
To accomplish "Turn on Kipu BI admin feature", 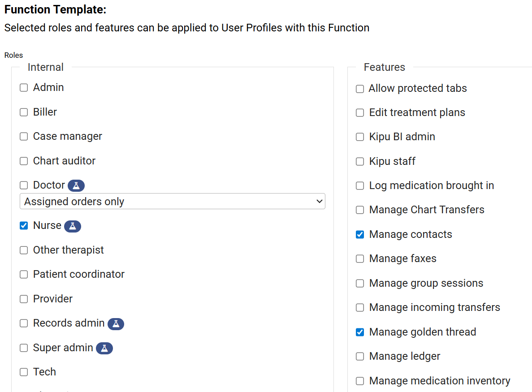I will pos(360,137).
